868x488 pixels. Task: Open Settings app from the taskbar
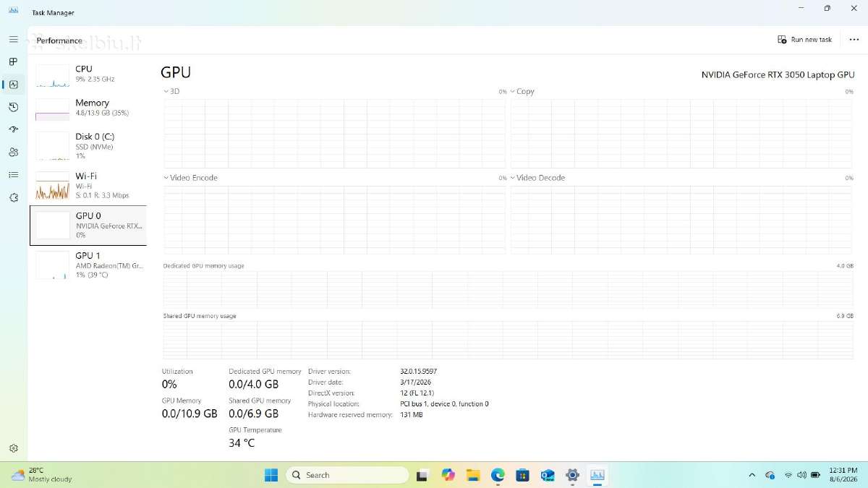[572, 475]
